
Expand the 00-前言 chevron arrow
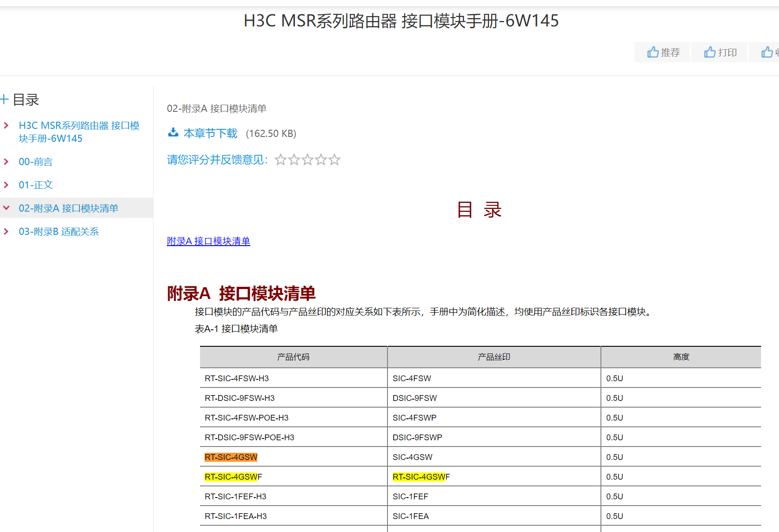click(6, 162)
